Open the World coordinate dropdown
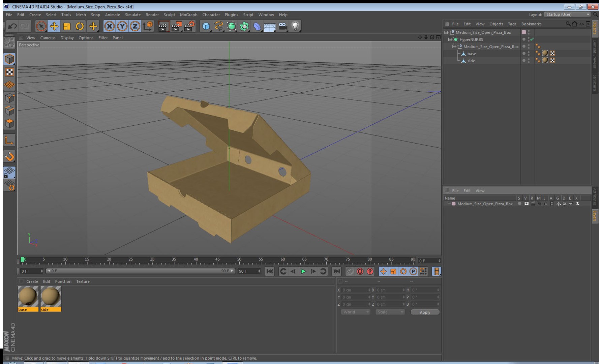The width and height of the screenshot is (599, 364). [356, 312]
